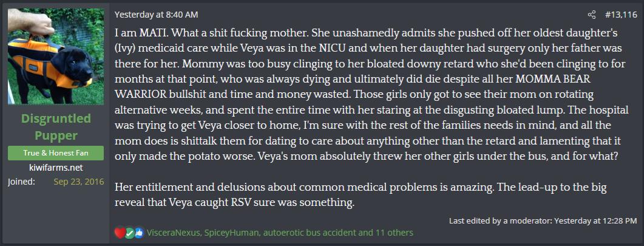The height and width of the screenshot is (246, 644).
Task: Open the puppy avatar image of the poster
Action: point(56,56)
